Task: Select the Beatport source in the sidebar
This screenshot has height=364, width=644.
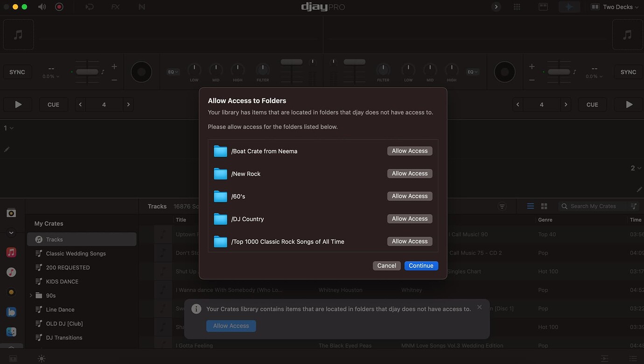Action: pos(11,312)
